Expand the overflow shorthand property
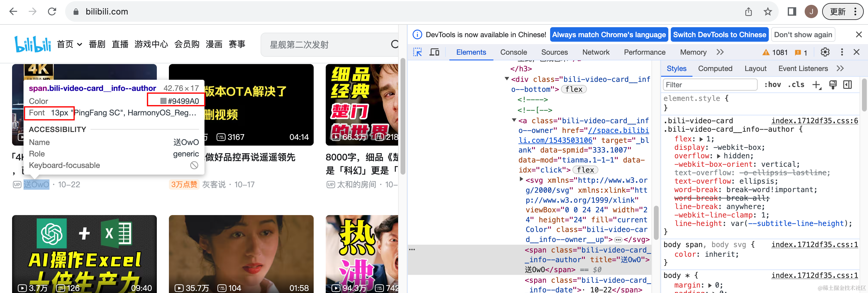868x293 pixels. (719, 156)
